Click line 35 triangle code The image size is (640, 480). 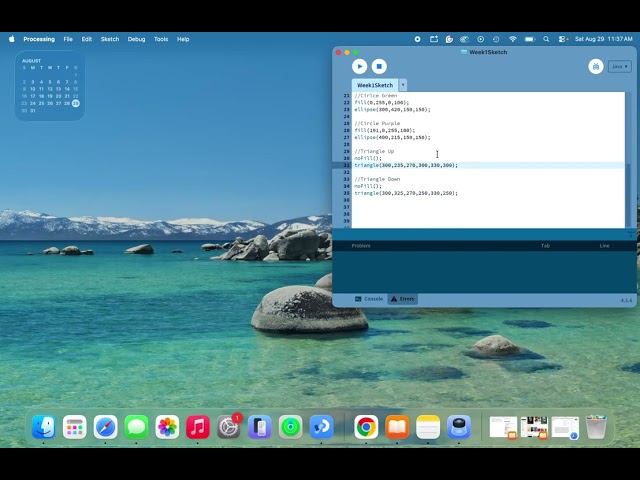click(406, 193)
